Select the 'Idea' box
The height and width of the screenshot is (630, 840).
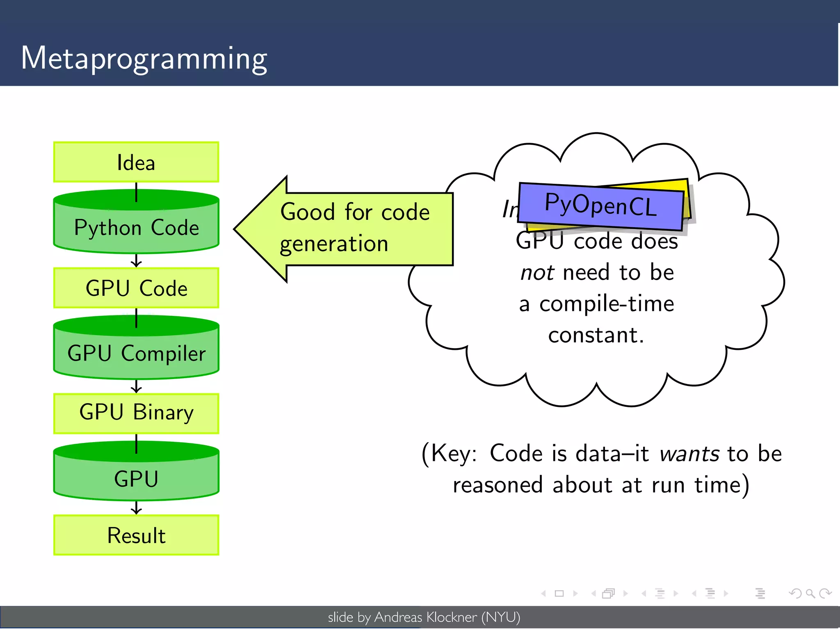pos(136,162)
